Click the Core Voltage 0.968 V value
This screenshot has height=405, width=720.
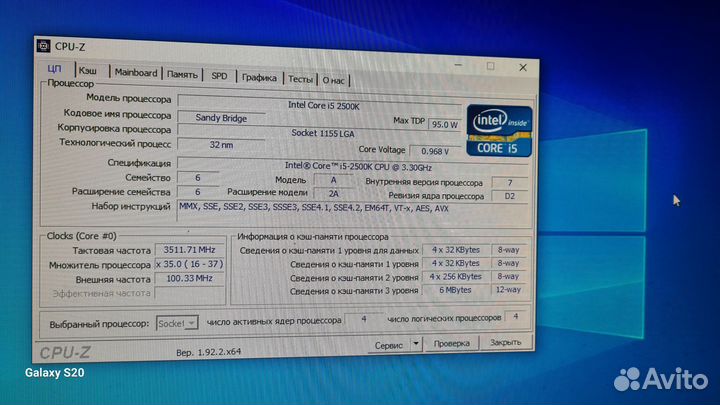tap(435, 151)
